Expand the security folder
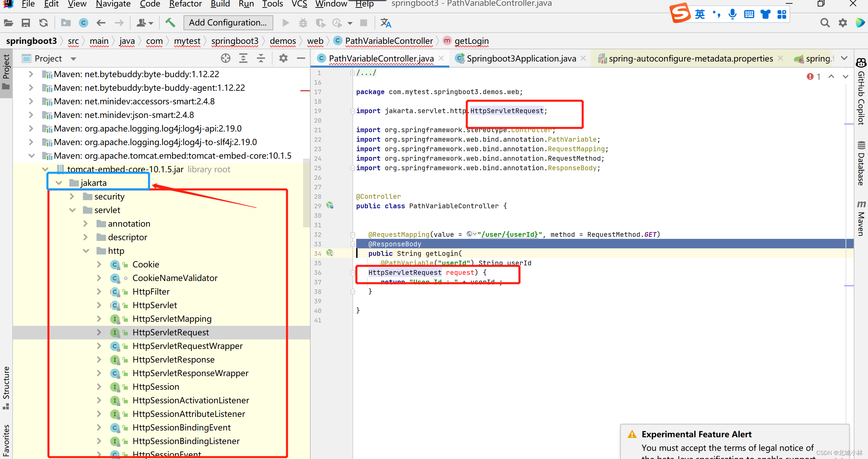The width and height of the screenshot is (868, 459). point(72,196)
